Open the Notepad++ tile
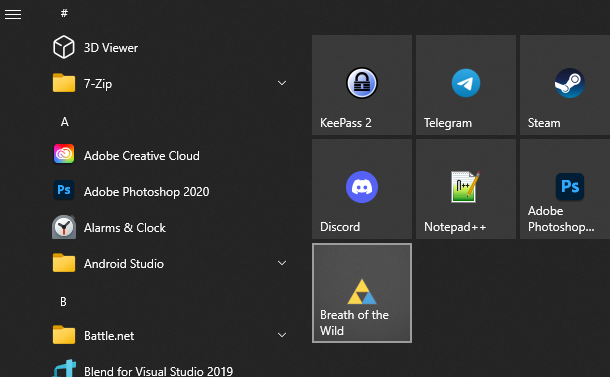 click(466, 189)
